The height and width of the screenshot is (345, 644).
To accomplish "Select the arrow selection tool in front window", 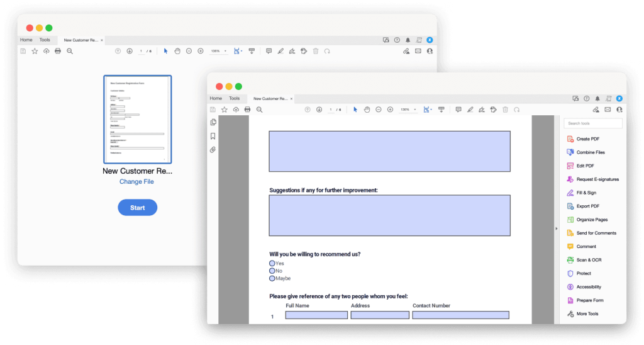I will pos(355,110).
